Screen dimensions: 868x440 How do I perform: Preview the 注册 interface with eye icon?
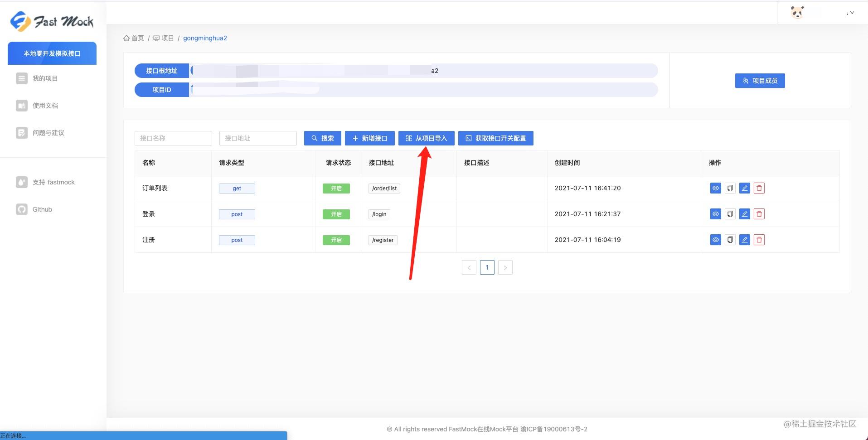716,240
